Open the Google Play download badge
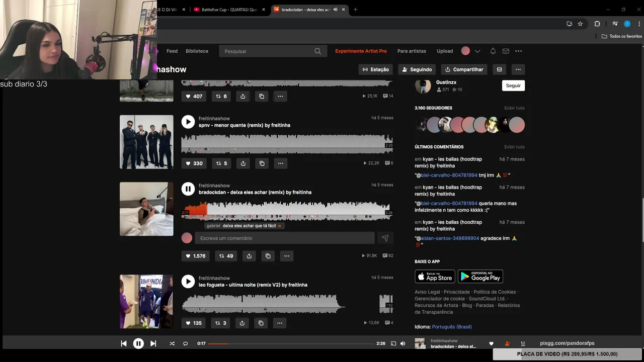This screenshot has height=362, width=644. [480, 277]
